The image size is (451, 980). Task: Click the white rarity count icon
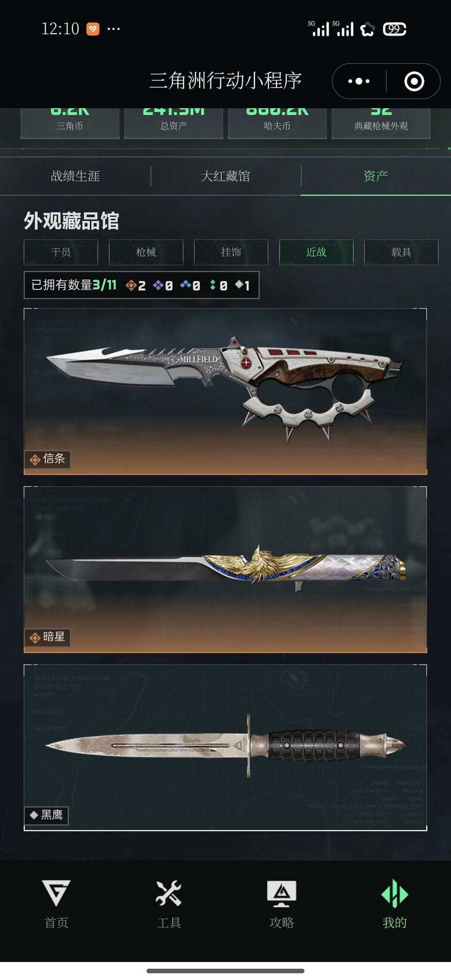click(x=239, y=285)
